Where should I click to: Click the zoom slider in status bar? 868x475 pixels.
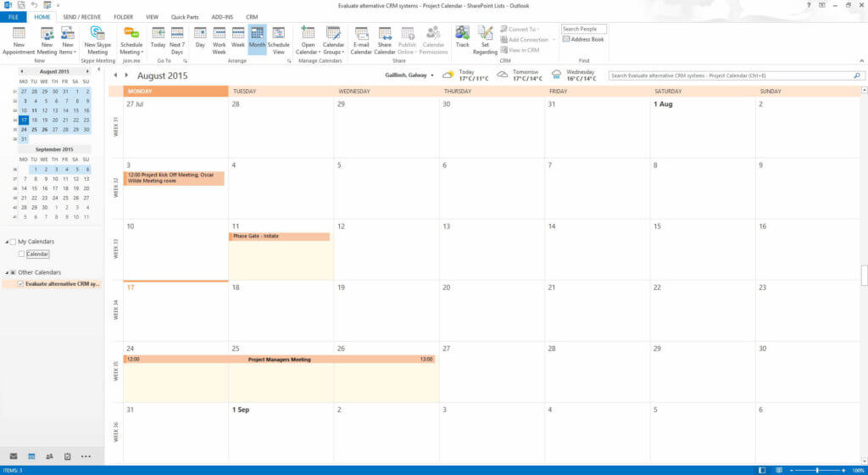[816, 469]
